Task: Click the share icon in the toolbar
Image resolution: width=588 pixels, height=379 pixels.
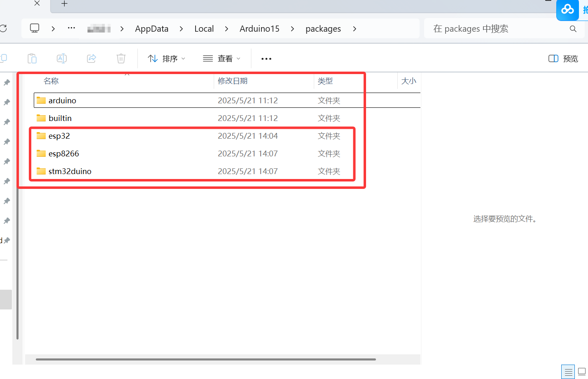Action: (91, 58)
